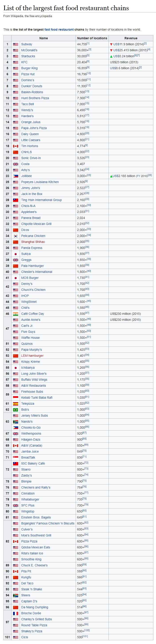Click the South Africa flag beside Steers
Viewport: 156px width, 644px height.
coord(16,595)
